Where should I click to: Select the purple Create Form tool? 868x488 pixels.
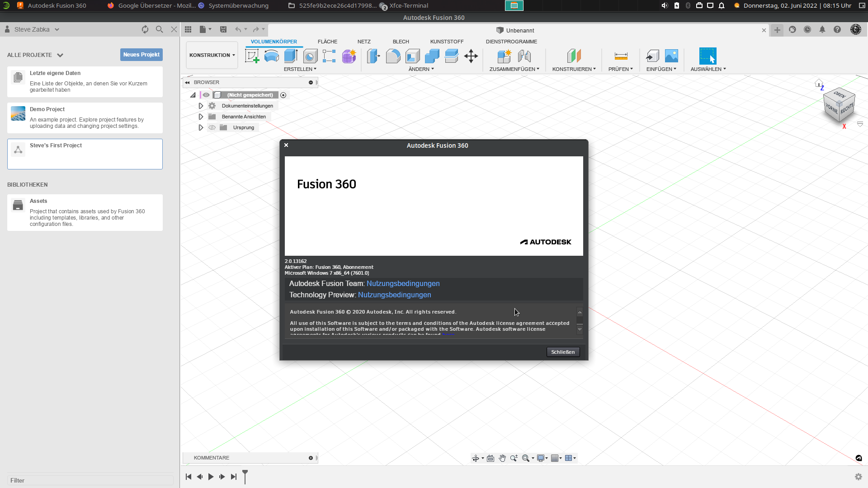click(349, 56)
